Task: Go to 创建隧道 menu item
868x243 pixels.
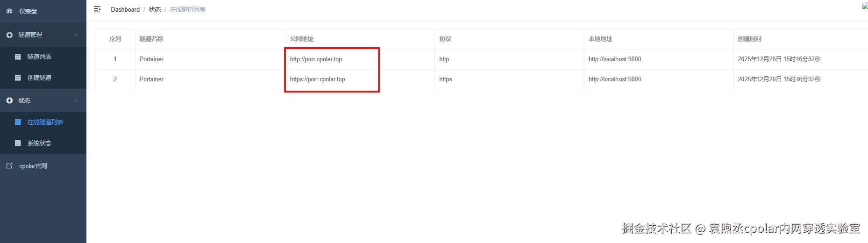Action: pos(43,78)
